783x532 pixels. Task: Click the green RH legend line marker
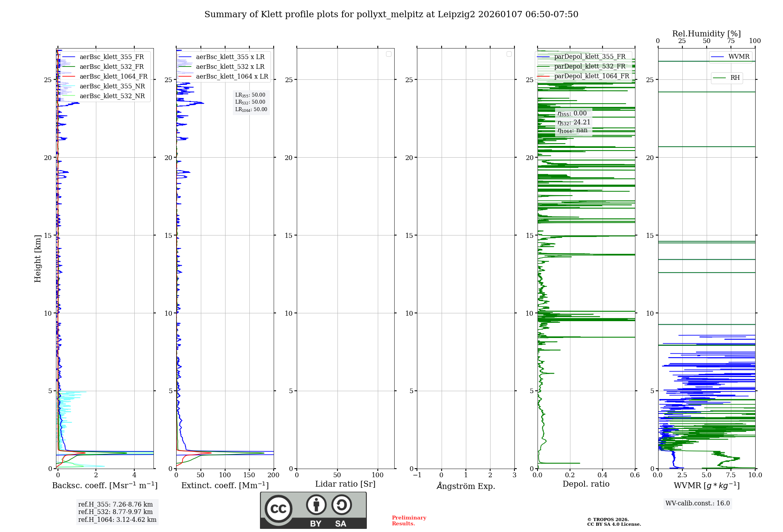coord(719,78)
